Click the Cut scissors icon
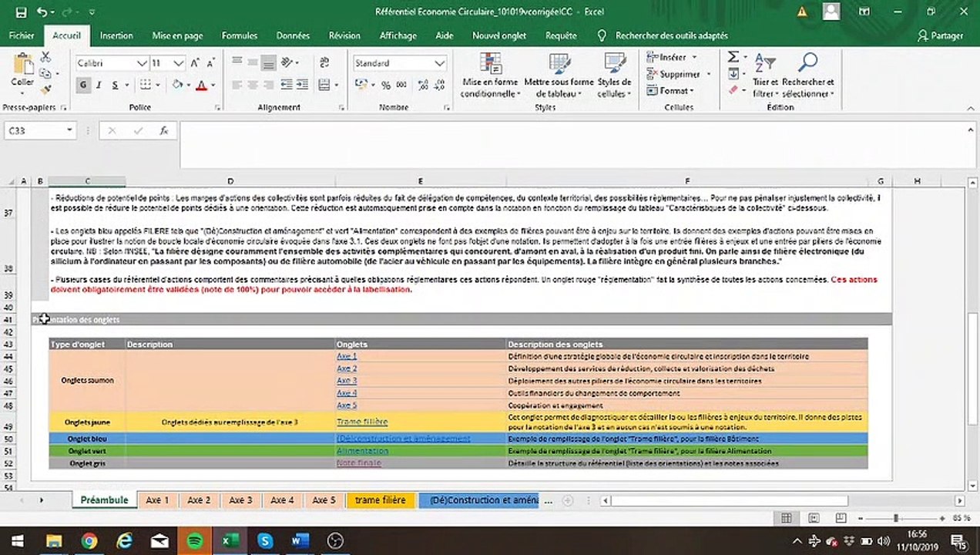The image size is (980, 555). tap(45, 57)
